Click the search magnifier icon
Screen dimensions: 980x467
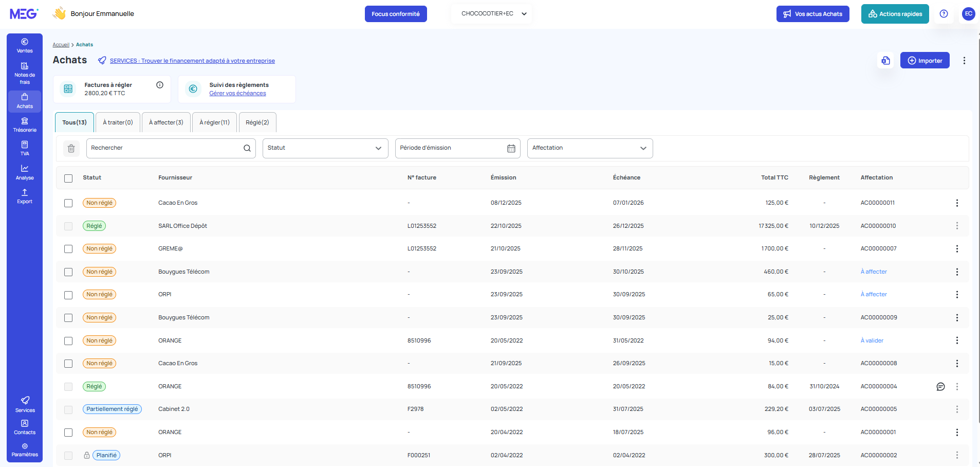247,148
